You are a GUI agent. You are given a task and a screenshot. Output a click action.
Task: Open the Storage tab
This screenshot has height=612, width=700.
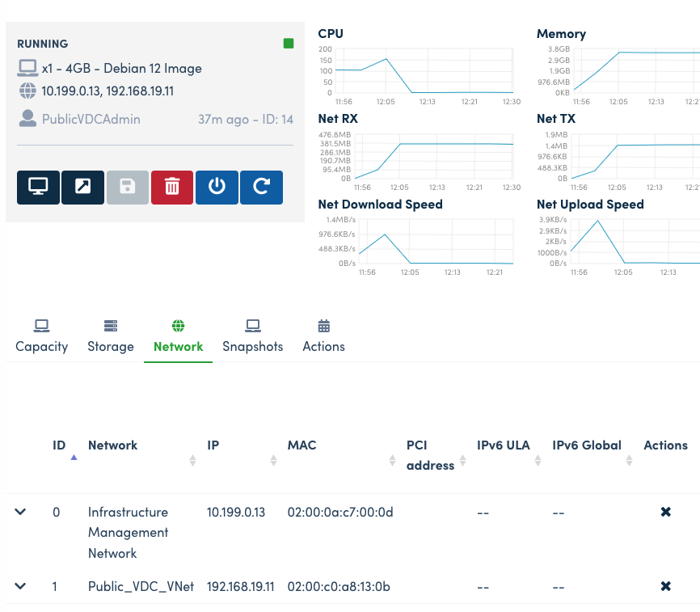point(111,336)
